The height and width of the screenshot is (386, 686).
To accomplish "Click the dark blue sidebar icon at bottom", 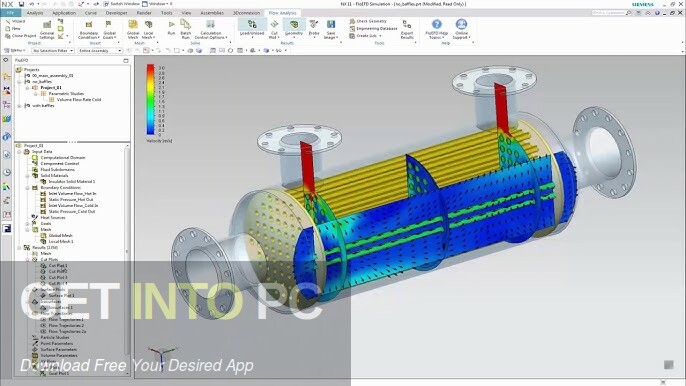I will (7, 228).
